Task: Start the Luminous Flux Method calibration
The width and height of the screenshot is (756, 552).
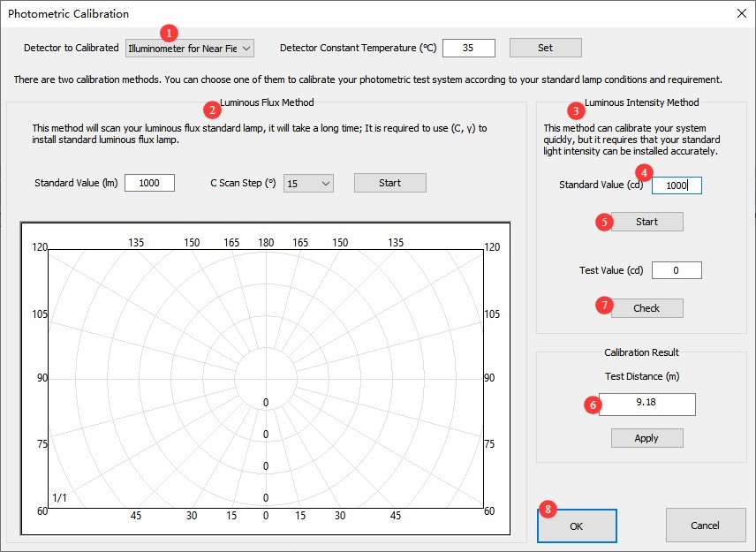Action: 390,183
